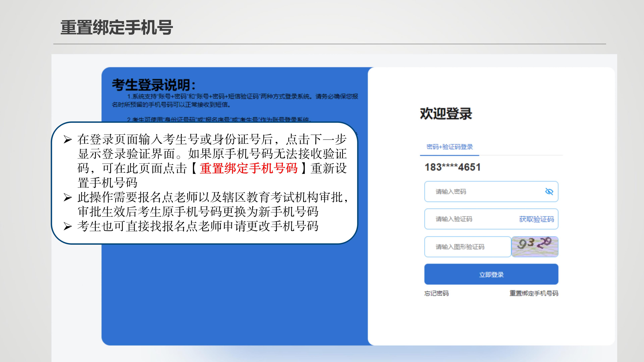Select the 密码+验证码登录 tab
Screen dimensions: 644x362
449,147
